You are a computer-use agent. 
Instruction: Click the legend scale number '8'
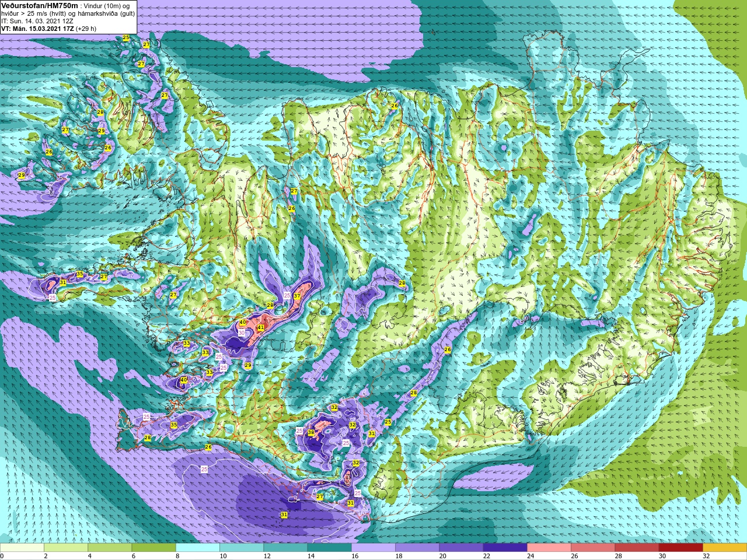click(177, 556)
